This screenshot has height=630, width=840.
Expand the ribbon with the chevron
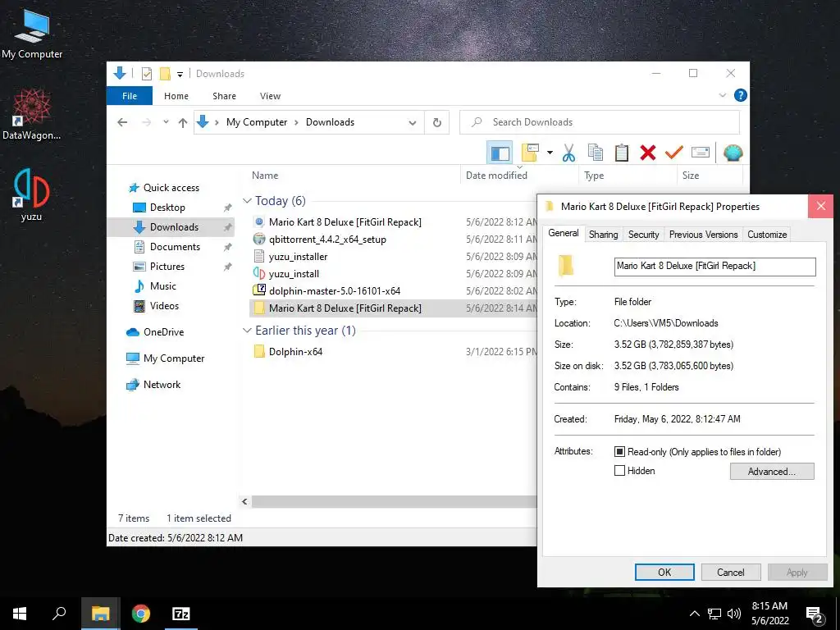click(722, 95)
